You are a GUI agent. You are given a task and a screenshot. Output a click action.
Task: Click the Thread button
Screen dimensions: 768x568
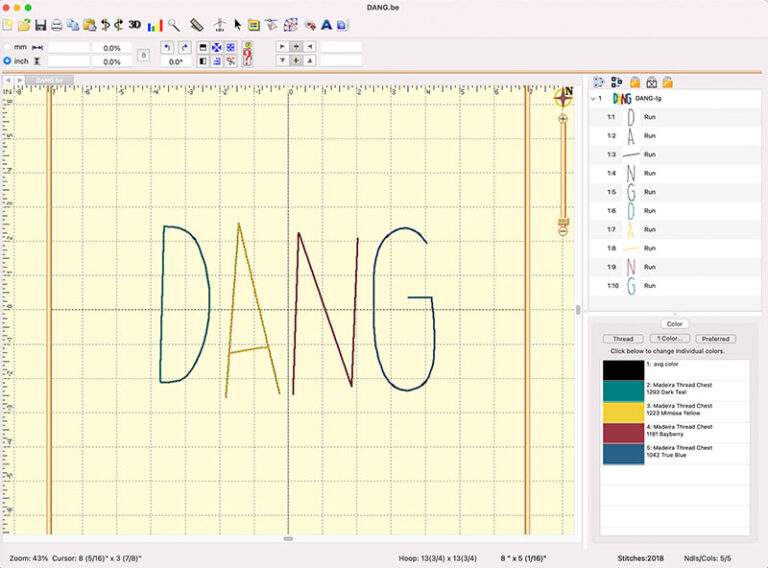point(623,339)
